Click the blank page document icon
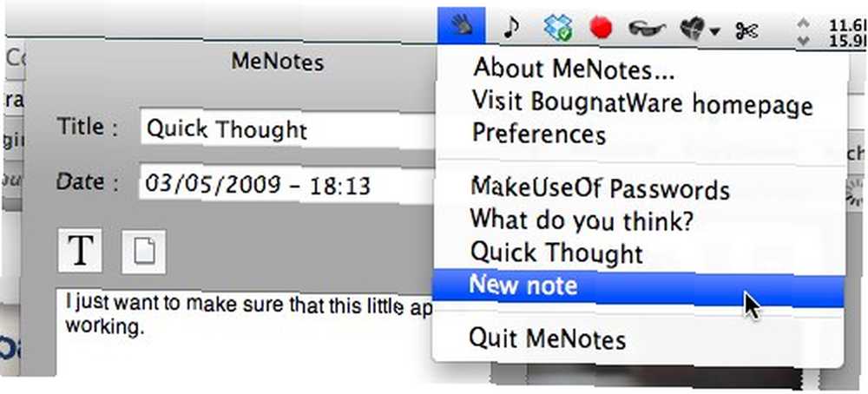 (x=143, y=252)
